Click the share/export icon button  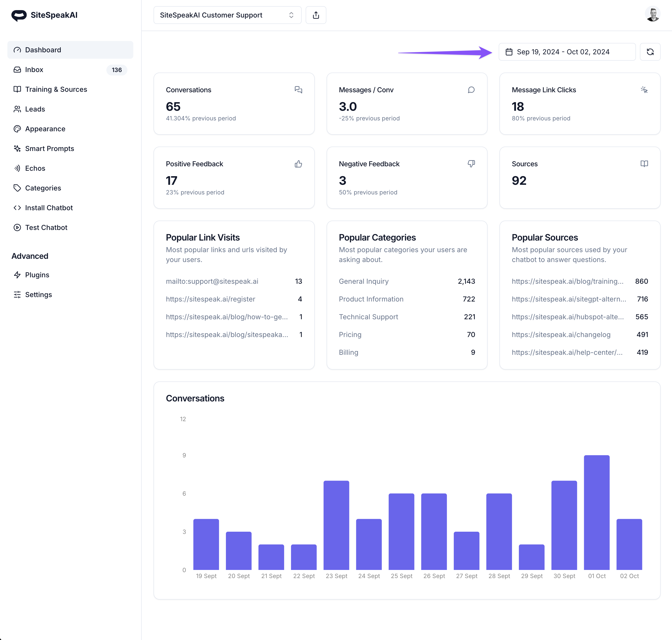[x=316, y=15]
